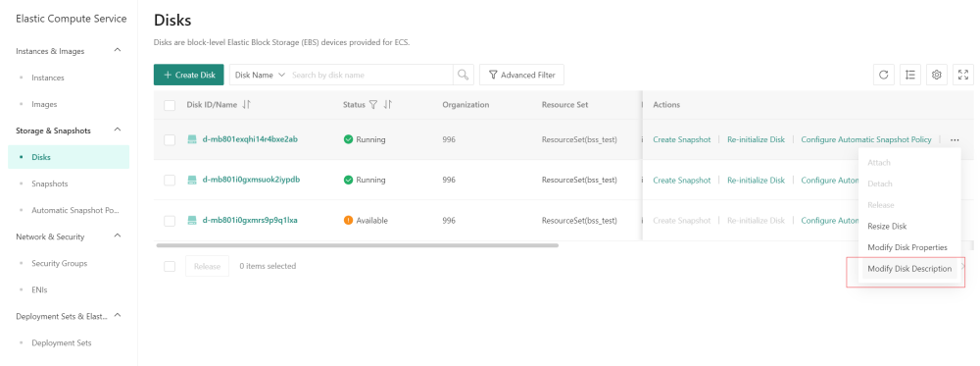Click ResourceSet(bss_test) in the third row
The width and height of the screenshot is (980, 366).
[x=579, y=220]
